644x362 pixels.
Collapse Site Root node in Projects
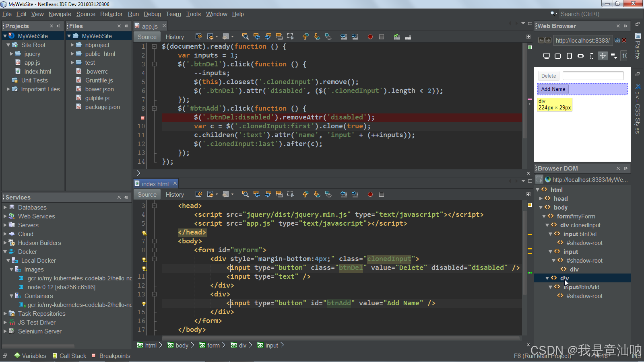point(8,45)
